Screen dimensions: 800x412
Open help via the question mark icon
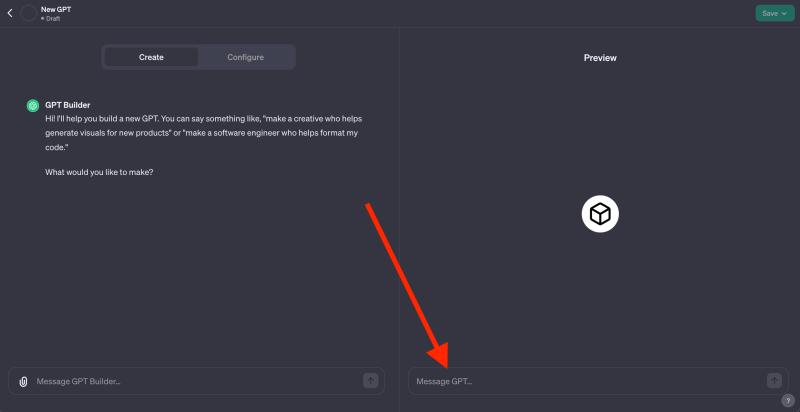point(788,400)
